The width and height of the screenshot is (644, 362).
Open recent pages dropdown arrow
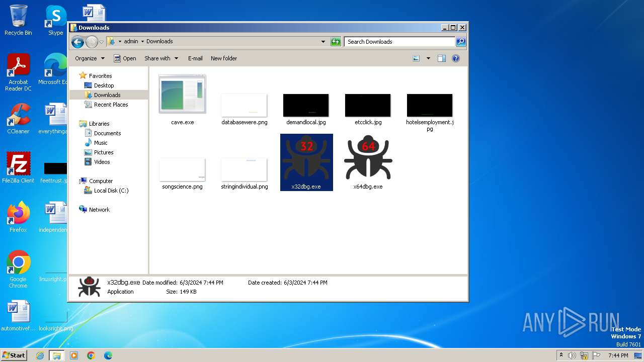tap(101, 42)
